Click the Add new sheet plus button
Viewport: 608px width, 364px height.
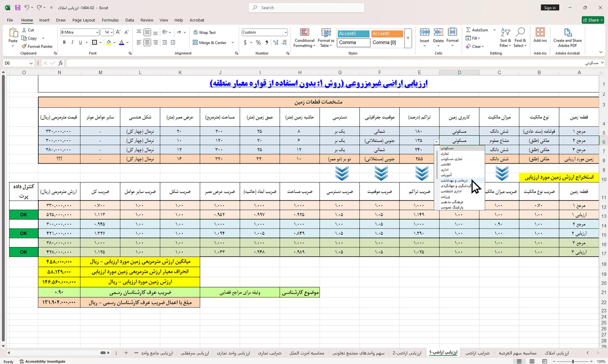126,353
